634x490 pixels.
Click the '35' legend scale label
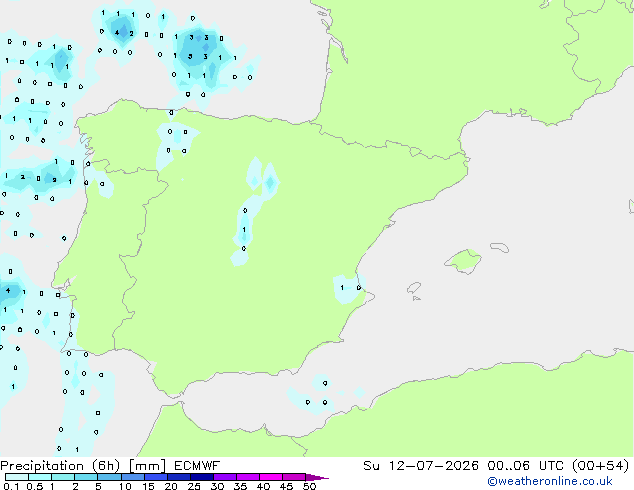(x=241, y=486)
